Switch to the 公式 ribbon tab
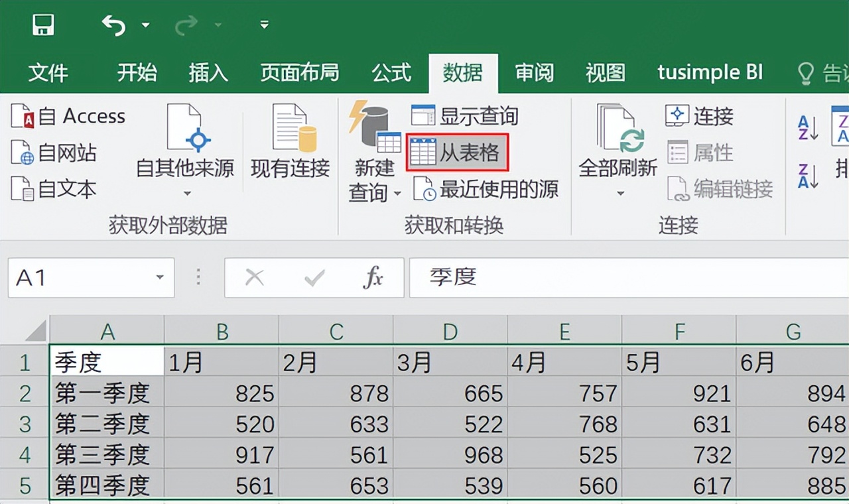Image resolution: width=849 pixels, height=504 pixels. pyautogui.click(x=391, y=73)
